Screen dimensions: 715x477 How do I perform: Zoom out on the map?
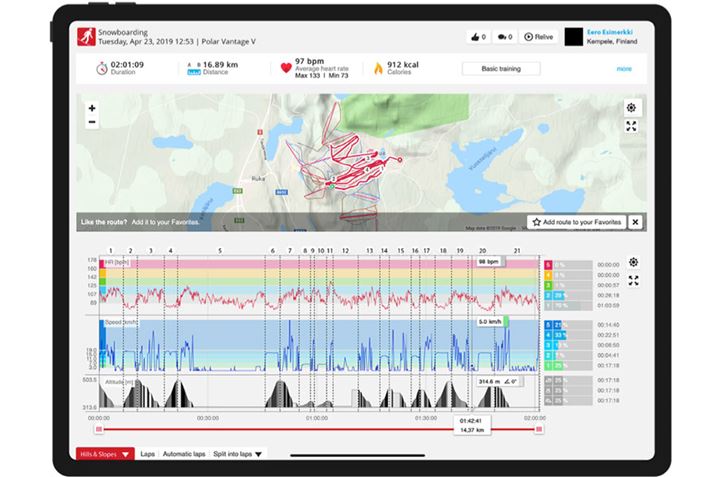92,123
